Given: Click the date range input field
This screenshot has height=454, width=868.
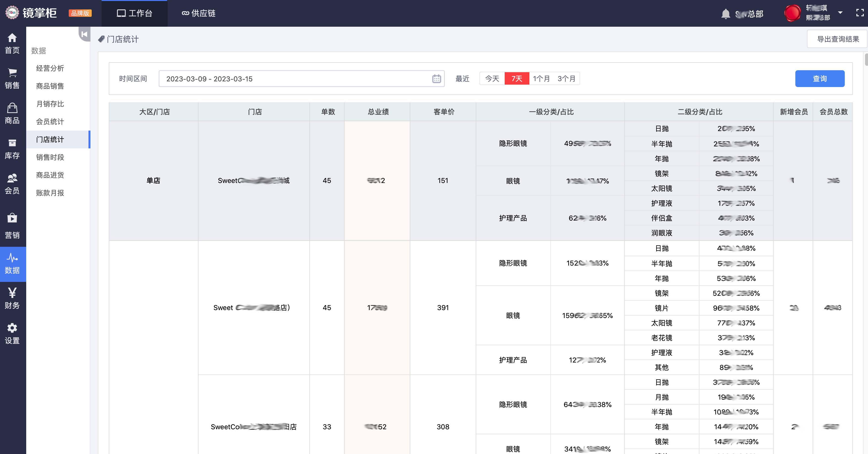Looking at the screenshot, I should point(302,79).
